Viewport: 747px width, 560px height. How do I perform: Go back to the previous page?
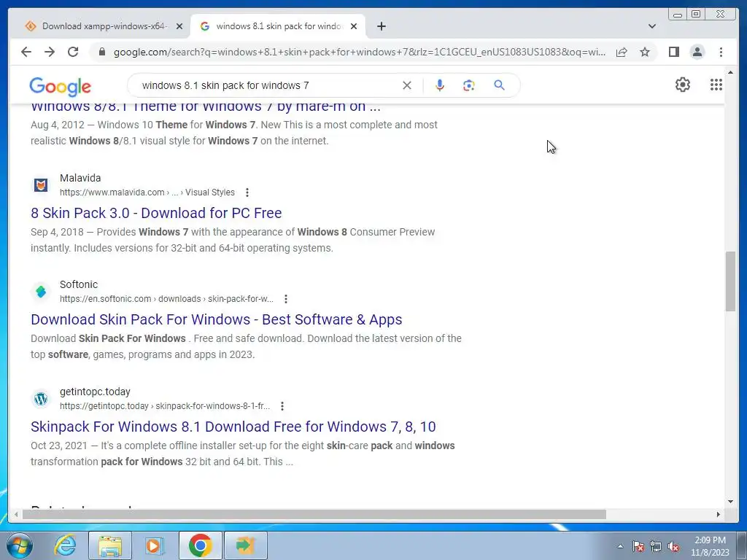[26, 52]
